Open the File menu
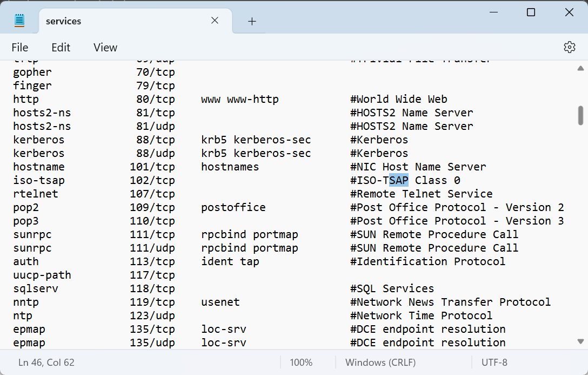588x375 pixels. tap(20, 48)
